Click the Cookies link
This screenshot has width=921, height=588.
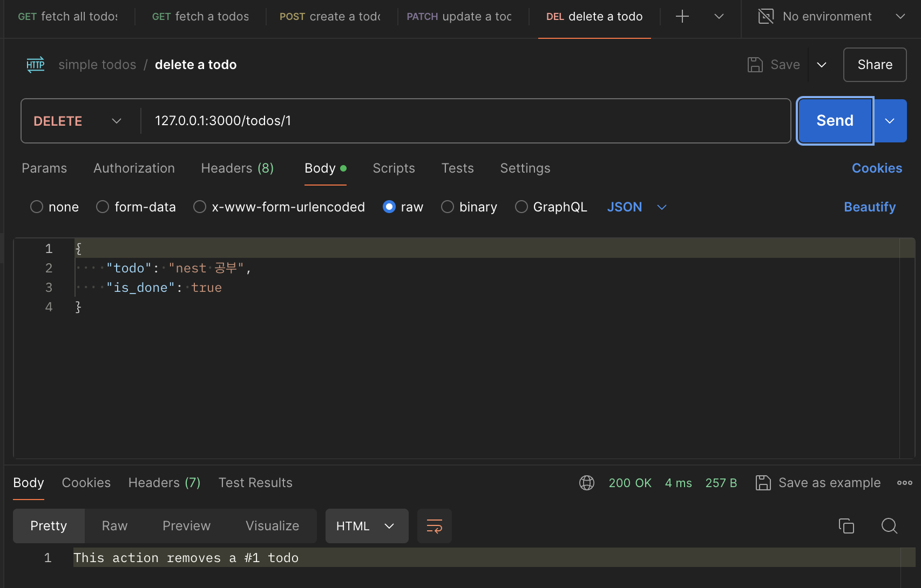click(x=877, y=168)
